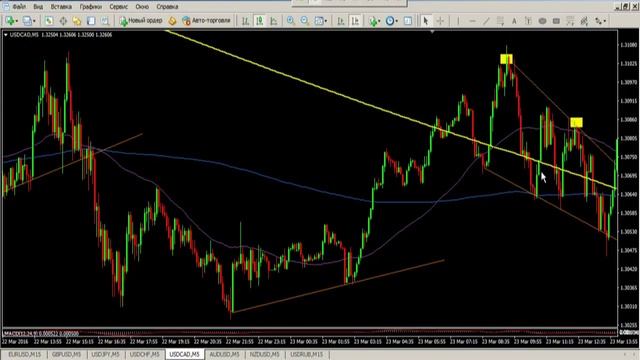This screenshot has height=360, width=640.
Task: Expand the new chart dropdown arrow
Action: [16, 21]
